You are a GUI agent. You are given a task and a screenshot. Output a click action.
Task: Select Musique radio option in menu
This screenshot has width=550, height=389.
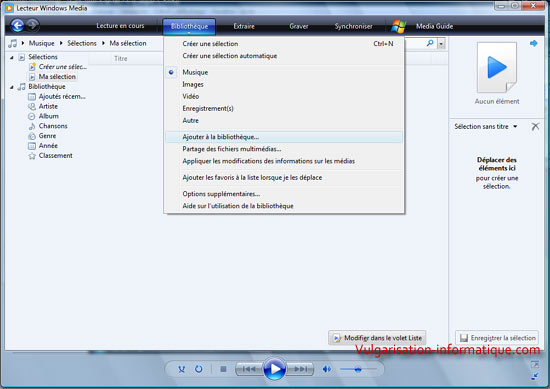click(x=284, y=72)
